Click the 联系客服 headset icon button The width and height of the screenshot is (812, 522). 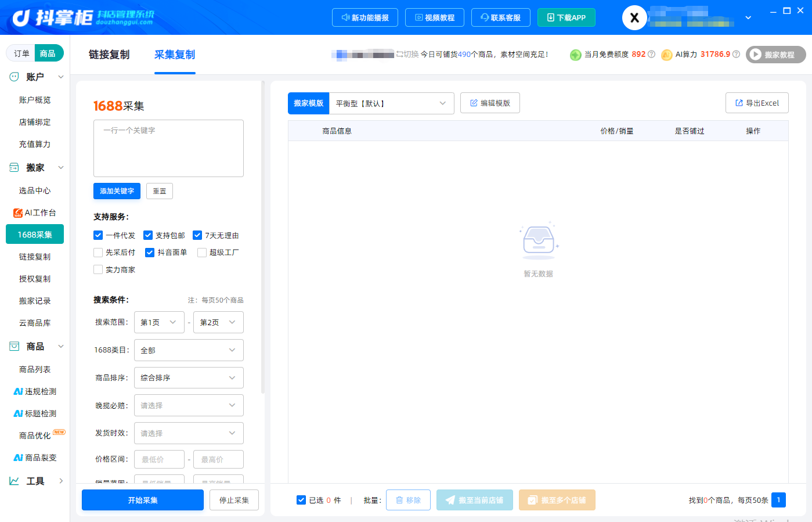point(500,17)
